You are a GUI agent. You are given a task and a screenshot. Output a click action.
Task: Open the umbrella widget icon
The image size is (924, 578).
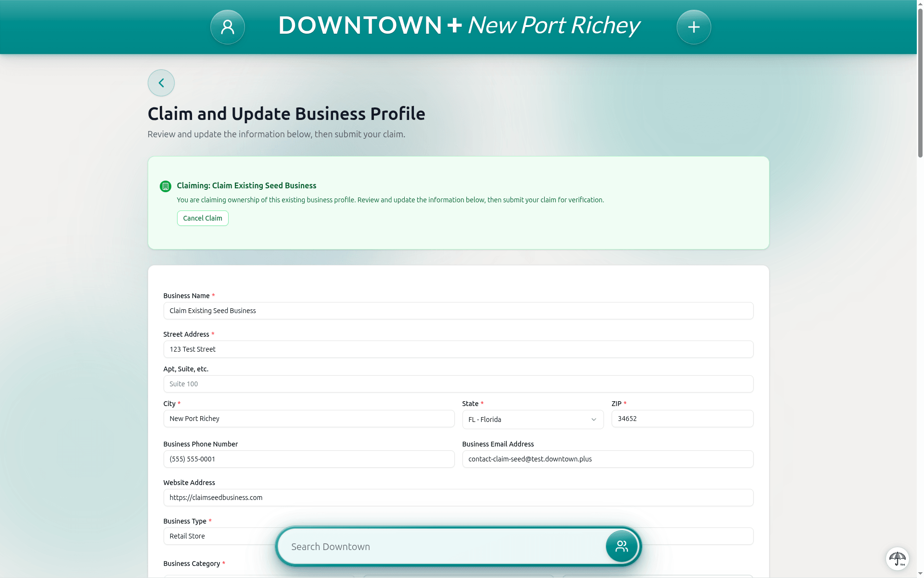click(x=897, y=559)
